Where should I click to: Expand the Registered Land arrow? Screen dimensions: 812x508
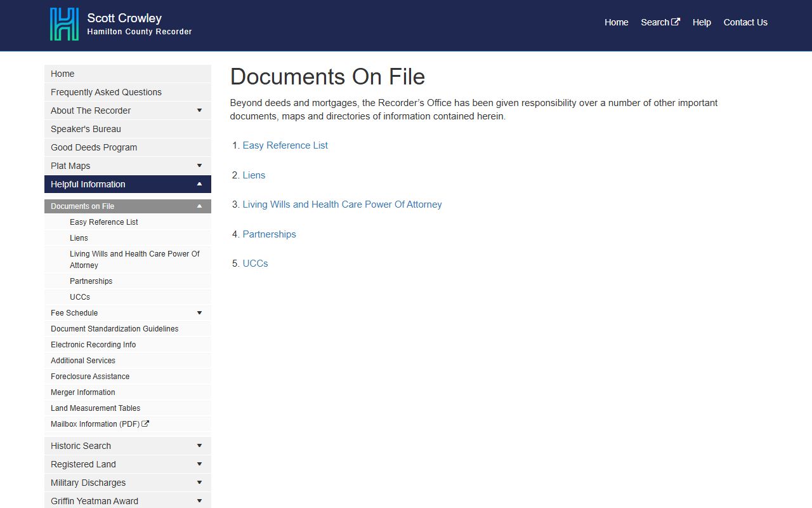click(x=199, y=464)
